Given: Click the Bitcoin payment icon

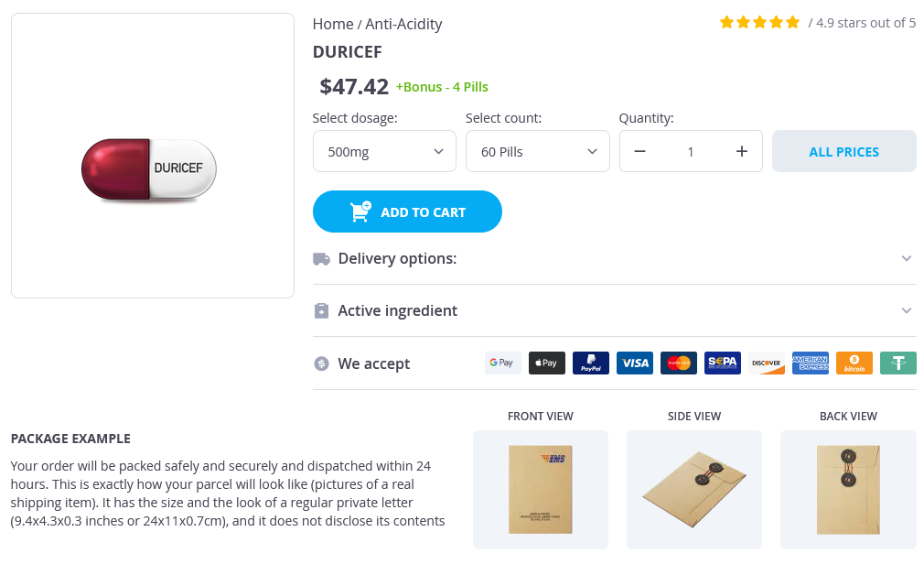Looking at the screenshot, I should (x=854, y=363).
